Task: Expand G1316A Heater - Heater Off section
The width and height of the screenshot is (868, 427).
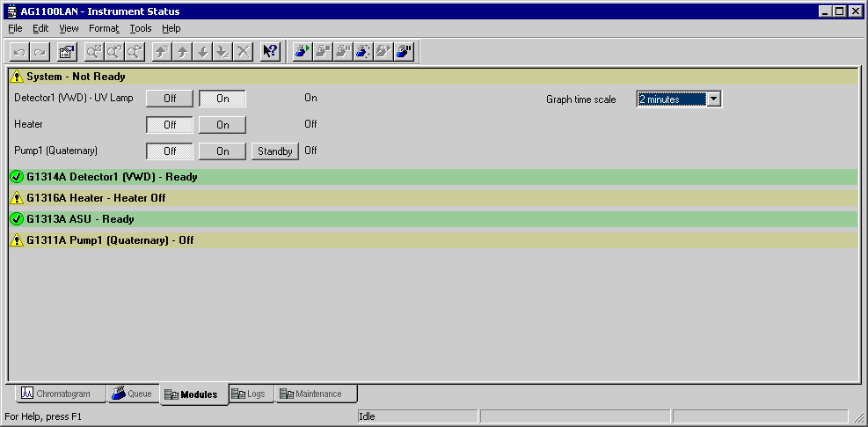Action: (433, 198)
